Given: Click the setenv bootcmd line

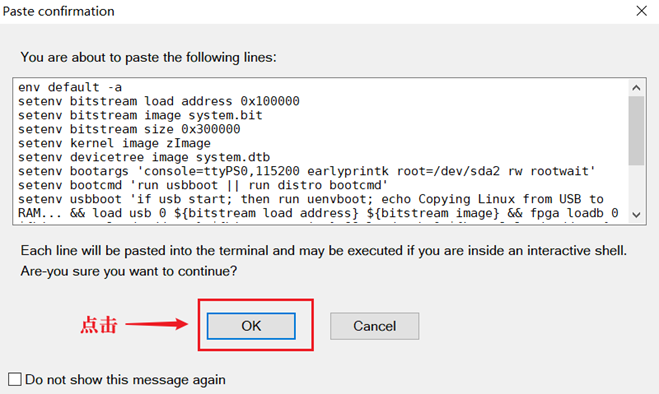Looking at the screenshot, I should [203, 185].
